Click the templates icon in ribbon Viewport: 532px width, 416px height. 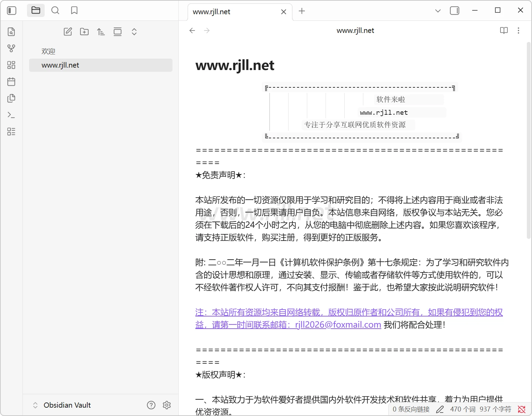(11, 98)
